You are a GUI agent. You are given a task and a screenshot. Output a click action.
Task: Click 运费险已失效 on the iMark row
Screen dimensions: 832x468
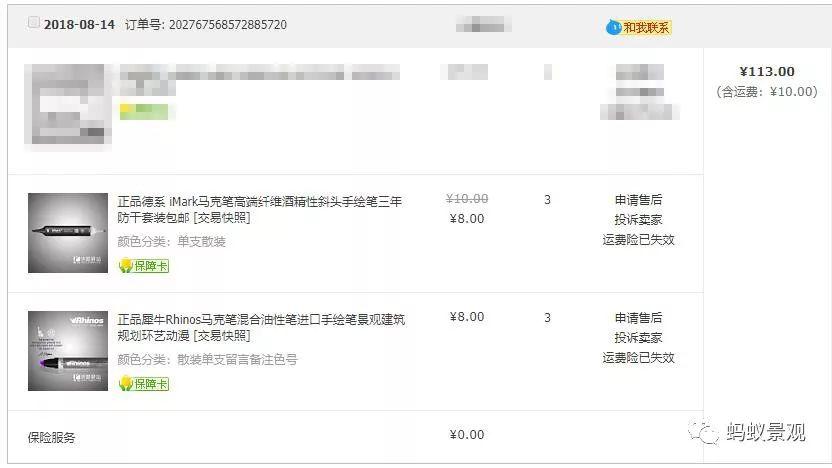coord(638,240)
